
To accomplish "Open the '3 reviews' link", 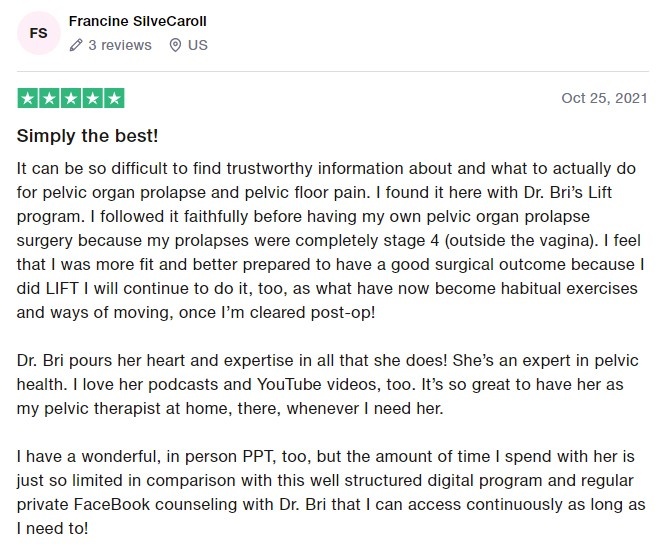I will coord(120,45).
